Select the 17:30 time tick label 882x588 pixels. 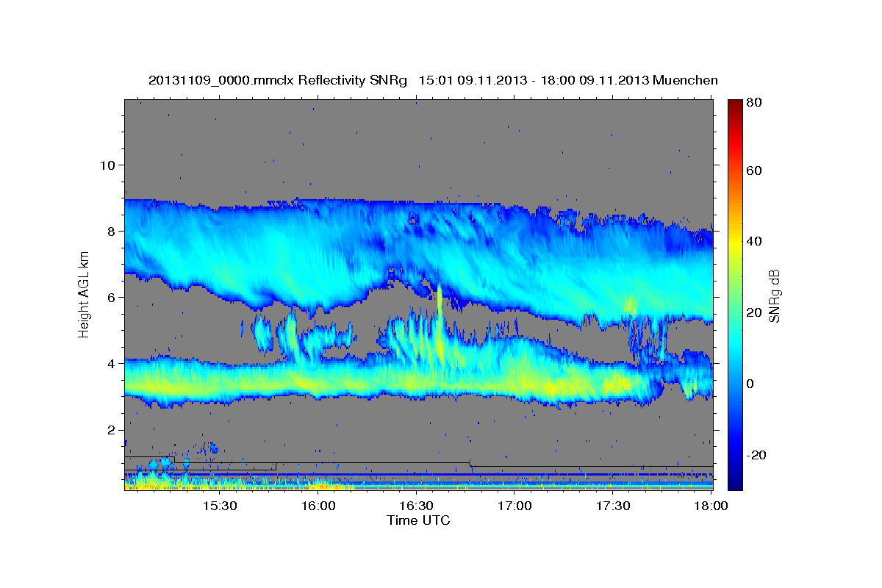[613, 506]
